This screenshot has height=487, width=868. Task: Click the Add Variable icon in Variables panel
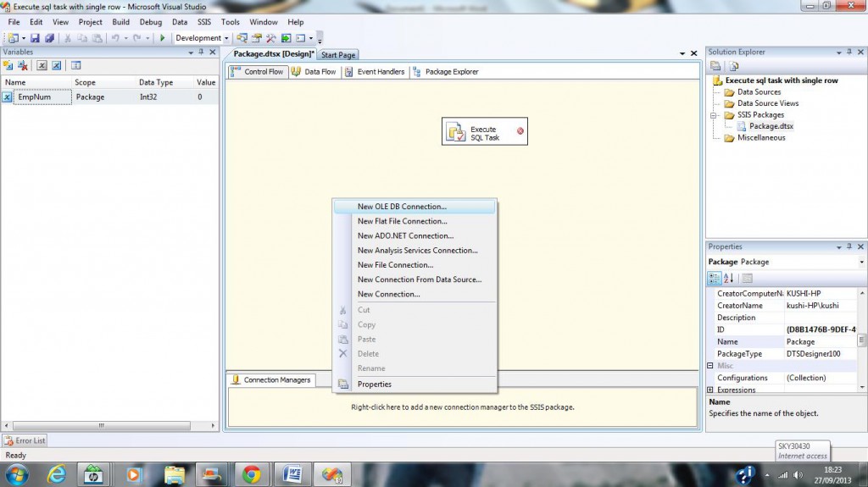pyautogui.click(x=9, y=65)
